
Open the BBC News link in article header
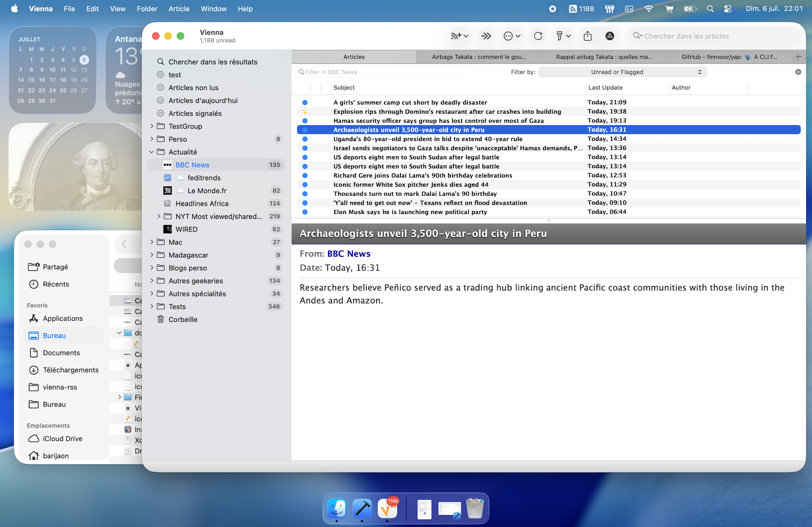349,254
